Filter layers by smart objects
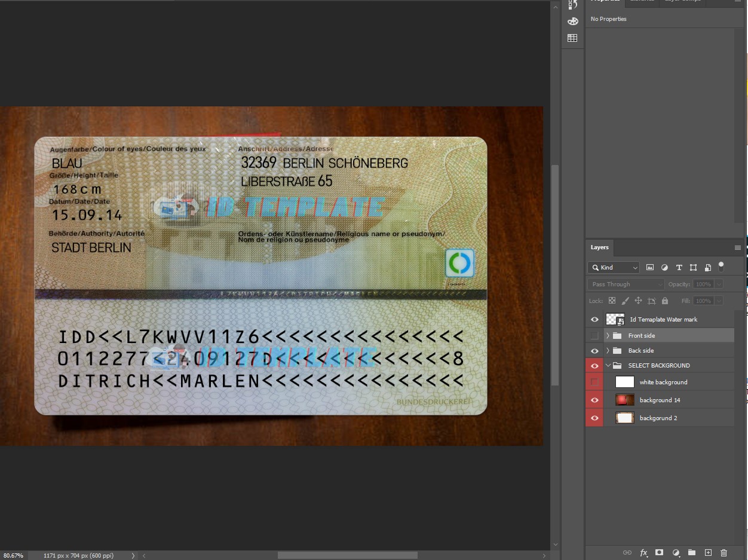 [x=707, y=267]
